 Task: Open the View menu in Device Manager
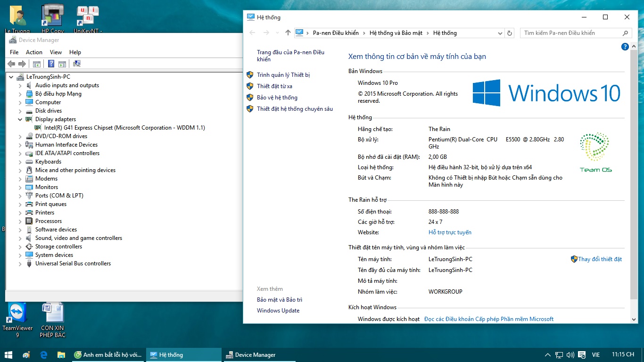click(x=56, y=52)
